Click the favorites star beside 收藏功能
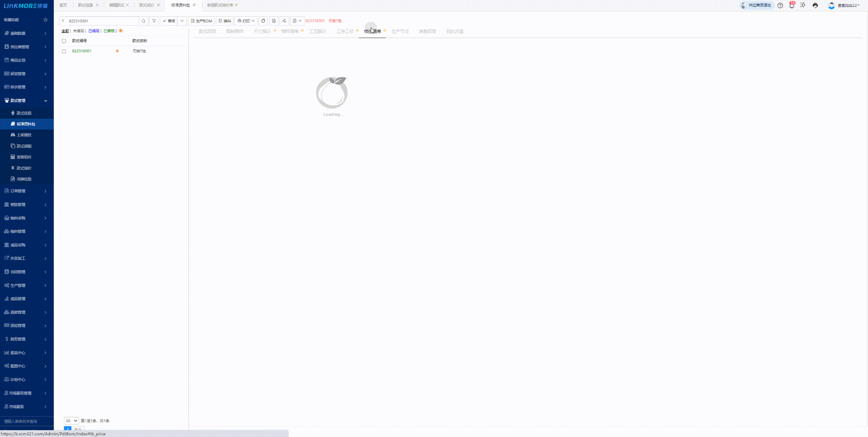Viewport: 868px width, 437px height. pos(45,20)
